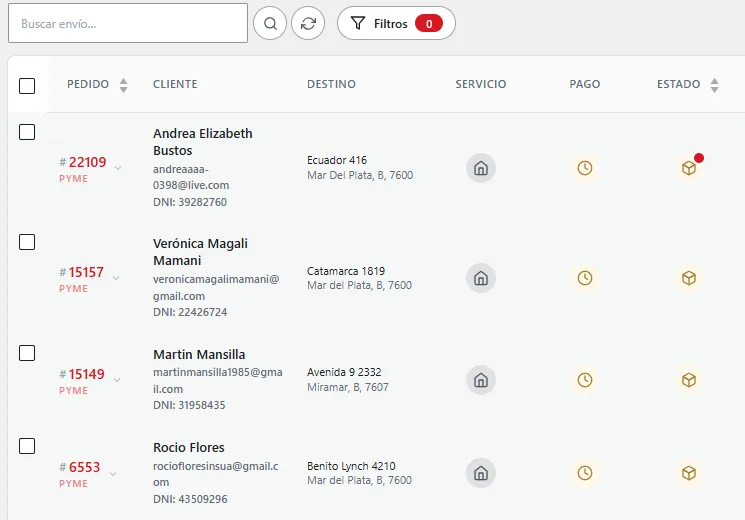Open order number 6553
The height and width of the screenshot is (520, 745).
click(x=85, y=467)
